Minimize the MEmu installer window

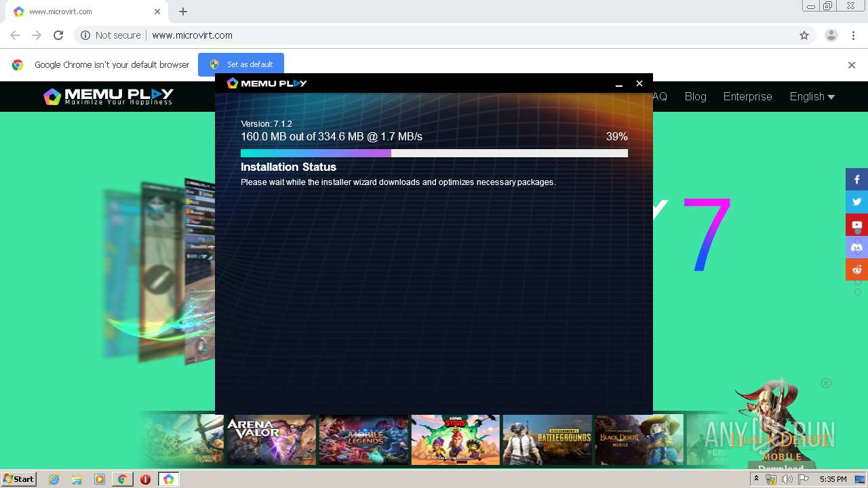click(618, 83)
